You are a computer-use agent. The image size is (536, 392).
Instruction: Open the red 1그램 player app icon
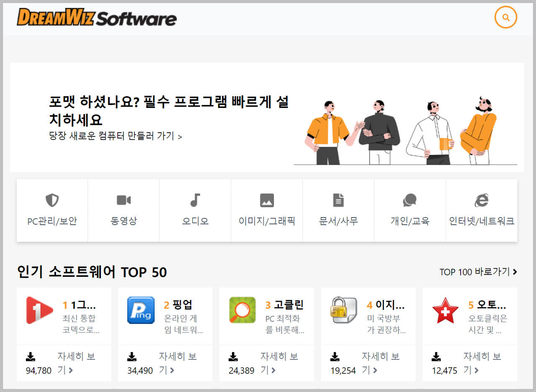pyautogui.click(x=39, y=310)
